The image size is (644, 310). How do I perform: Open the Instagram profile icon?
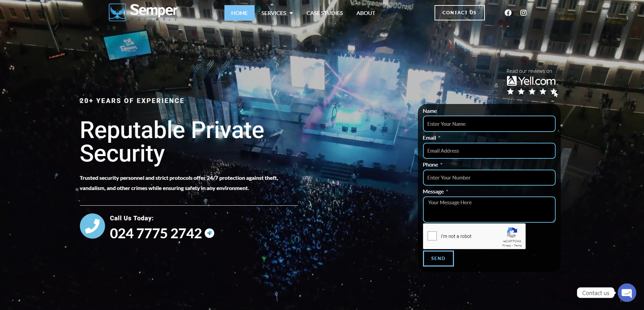(523, 13)
